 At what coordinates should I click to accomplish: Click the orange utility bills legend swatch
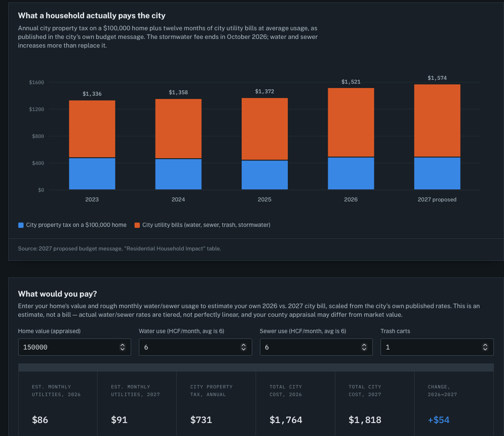click(137, 225)
